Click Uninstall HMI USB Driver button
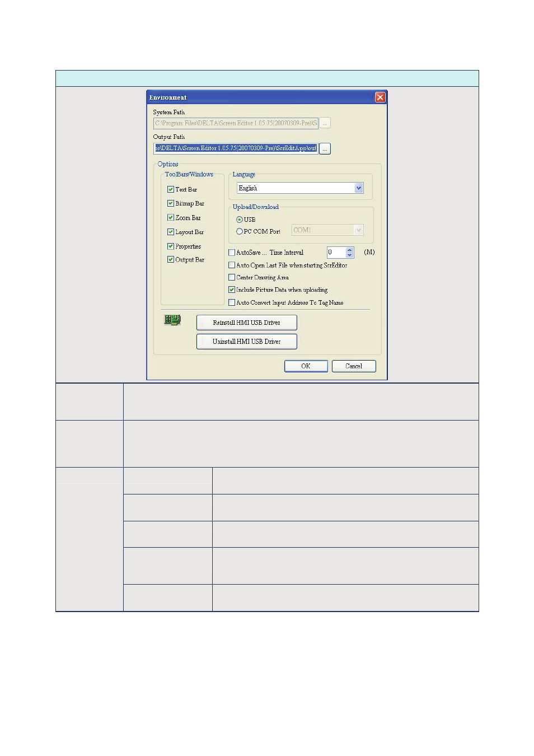 click(247, 342)
